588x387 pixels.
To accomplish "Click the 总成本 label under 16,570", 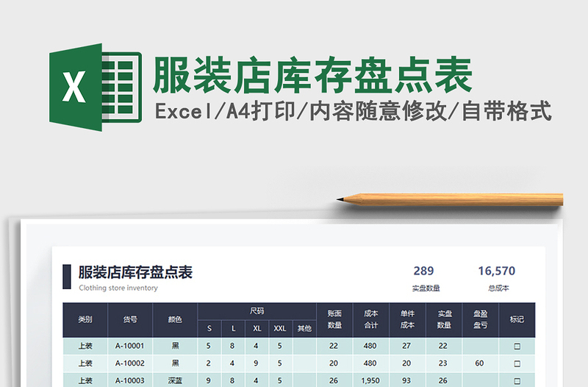I will click(498, 288).
